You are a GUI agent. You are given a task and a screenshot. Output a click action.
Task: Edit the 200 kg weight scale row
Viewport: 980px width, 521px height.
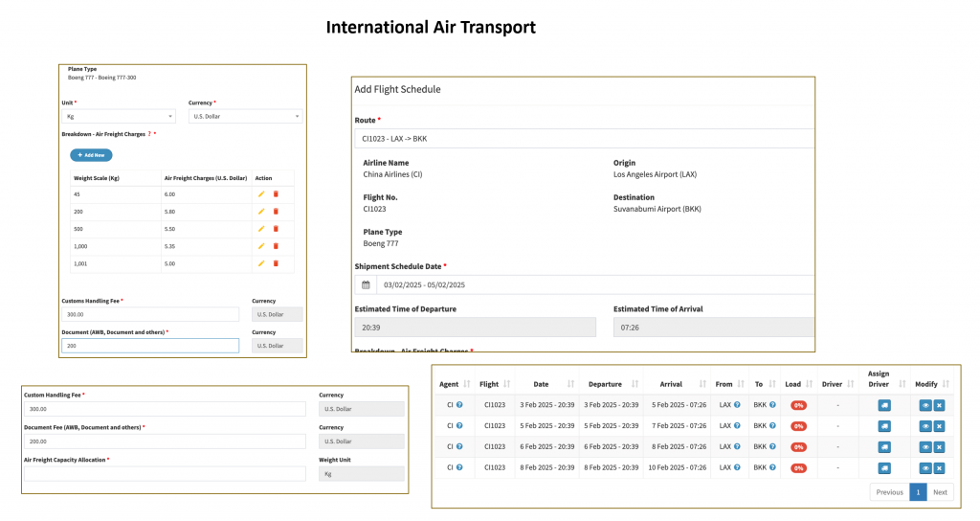click(x=261, y=212)
